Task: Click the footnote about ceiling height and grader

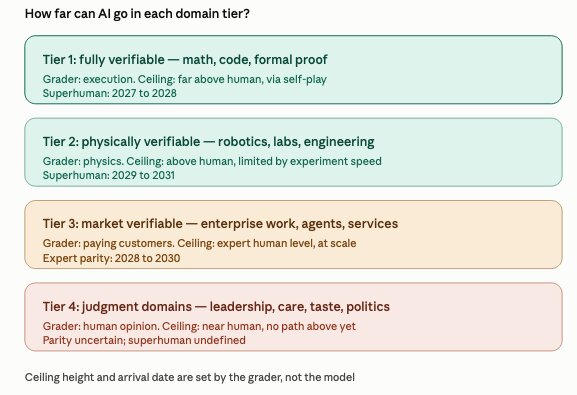Action: coord(190,377)
